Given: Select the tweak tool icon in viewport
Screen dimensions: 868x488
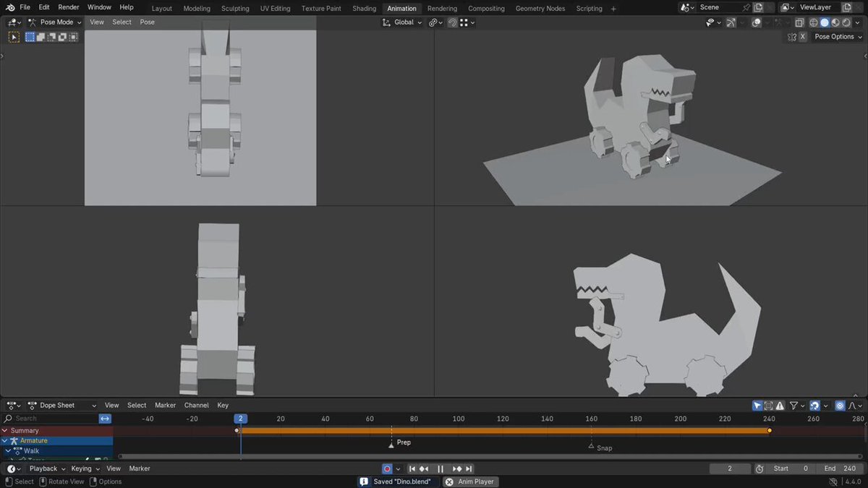Looking at the screenshot, I should tap(14, 37).
